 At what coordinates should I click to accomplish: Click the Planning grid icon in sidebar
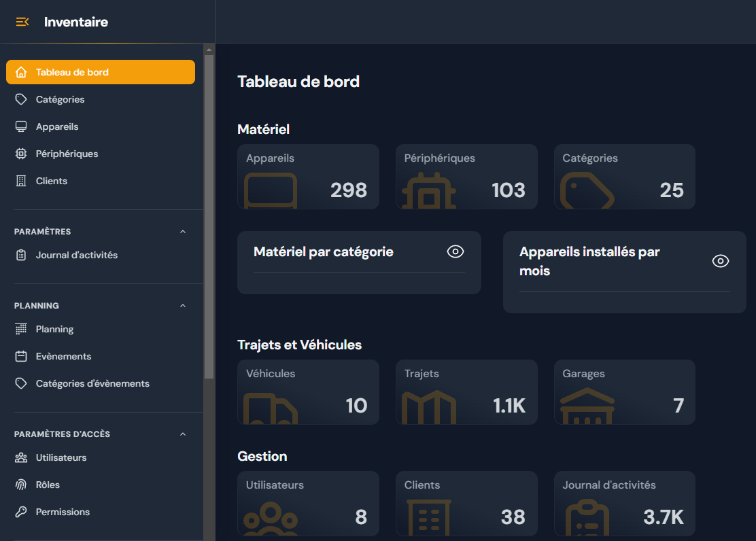(x=21, y=329)
